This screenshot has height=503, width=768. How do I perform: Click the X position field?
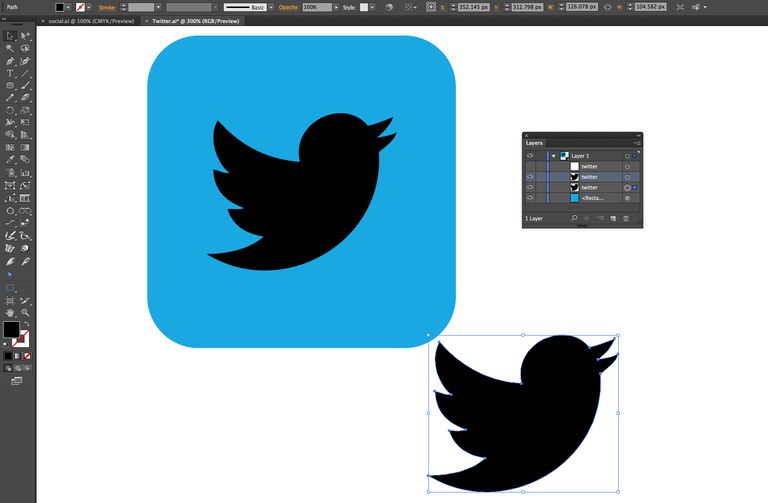click(474, 7)
